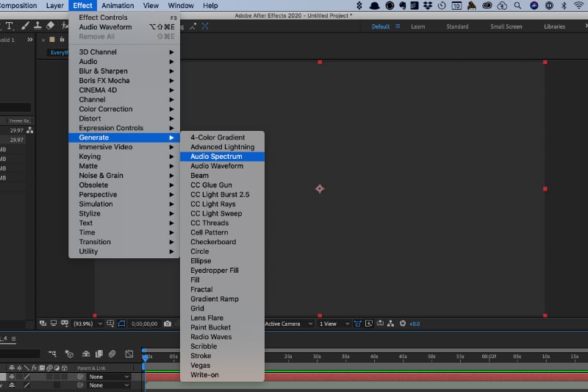
Task: Open first layer's parent None dropdown
Action: [x=109, y=377]
